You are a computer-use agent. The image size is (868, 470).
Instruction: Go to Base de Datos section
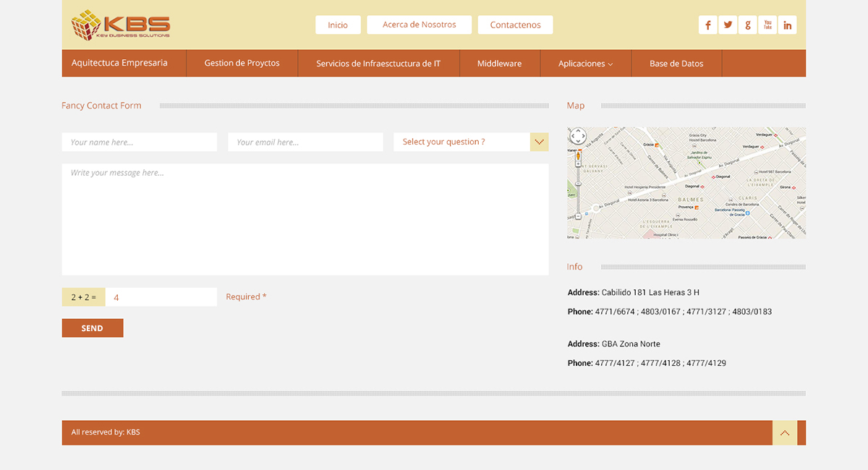tap(676, 64)
